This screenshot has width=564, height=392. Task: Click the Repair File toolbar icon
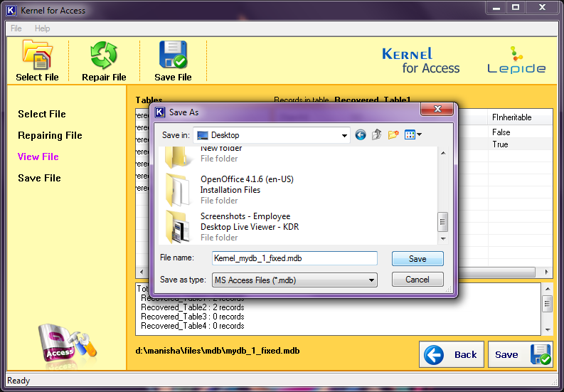(104, 55)
